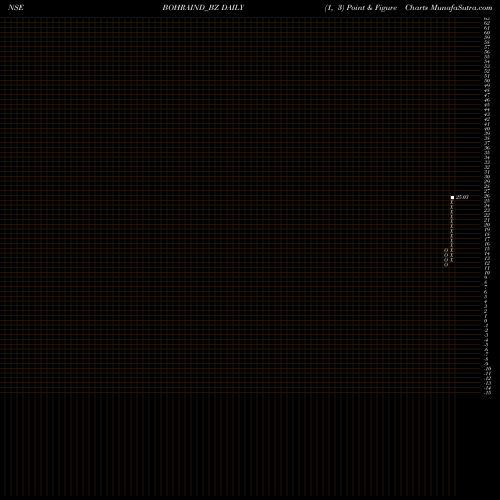Click the Charts MunafaSutra.com text
500x500 pixels.
(x=449, y=8)
